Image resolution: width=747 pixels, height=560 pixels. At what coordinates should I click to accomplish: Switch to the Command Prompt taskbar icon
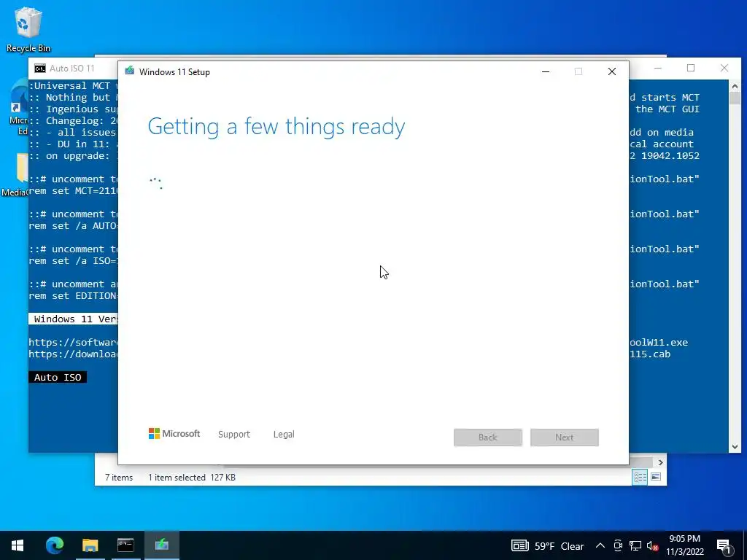coord(125,545)
